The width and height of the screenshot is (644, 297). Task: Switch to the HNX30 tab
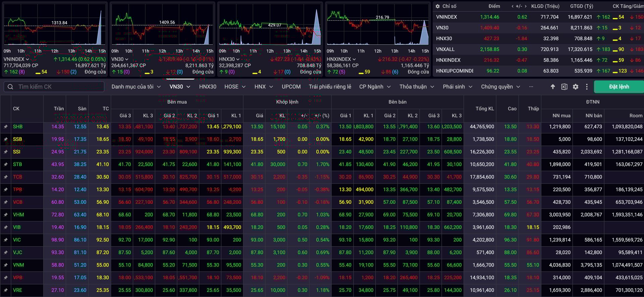[x=208, y=87]
